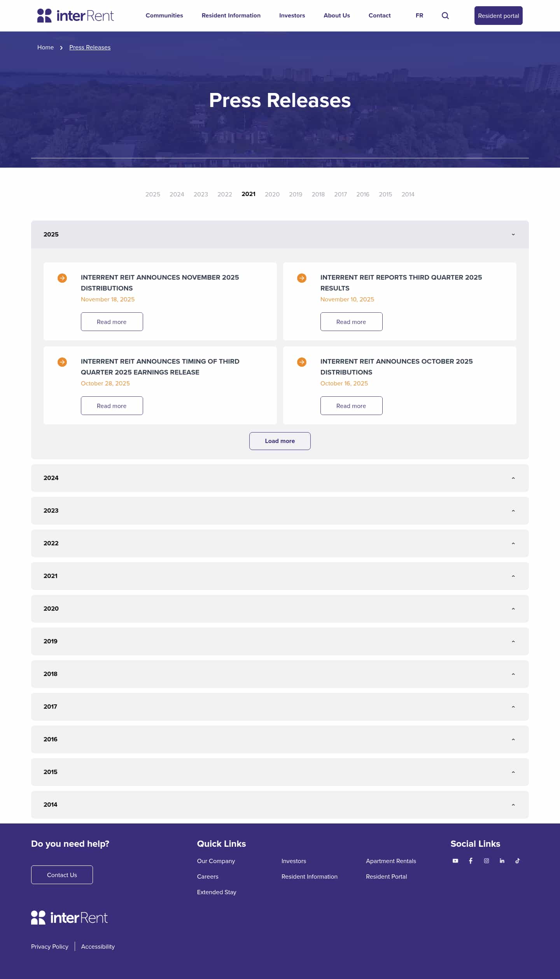Image resolution: width=560 pixels, height=979 pixels.
Task: Click the InterRent logo in the header
Action: (x=75, y=16)
